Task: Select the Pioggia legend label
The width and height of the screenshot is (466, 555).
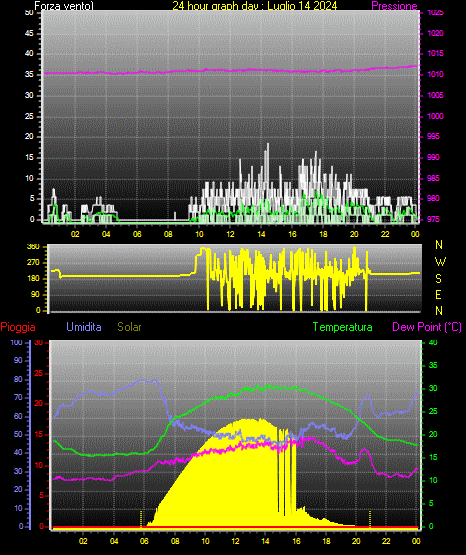Action: 18,327
